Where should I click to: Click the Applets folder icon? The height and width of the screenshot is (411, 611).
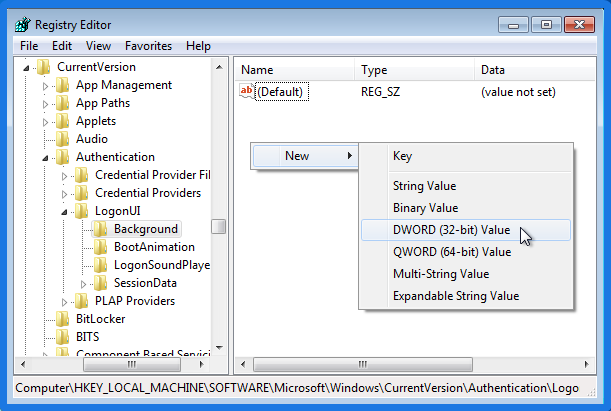tap(62, 121)
